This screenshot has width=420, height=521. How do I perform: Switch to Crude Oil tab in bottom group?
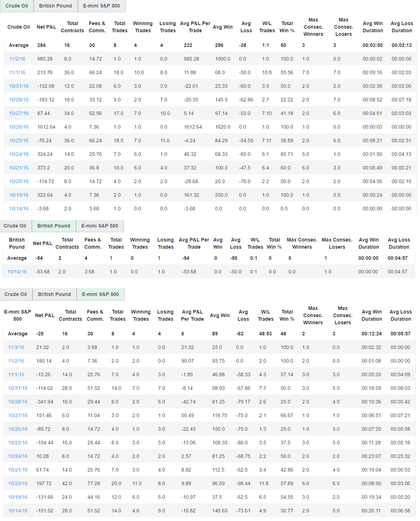click(16, 294)
